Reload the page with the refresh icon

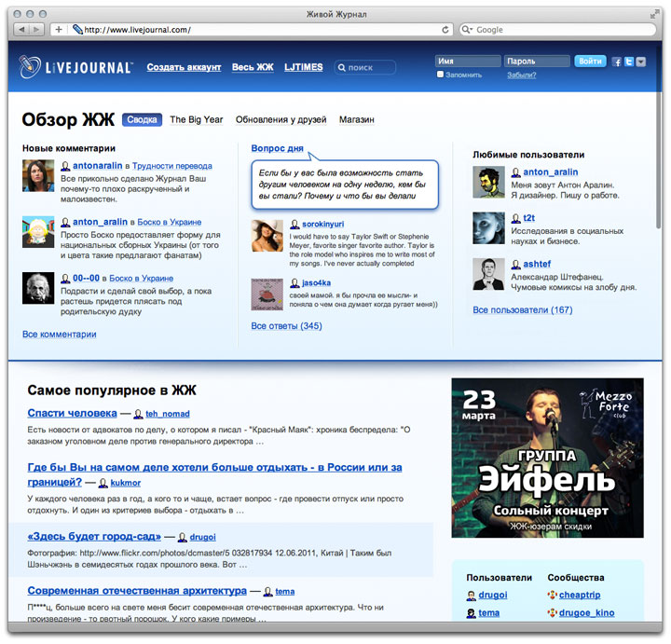point(445,29)
